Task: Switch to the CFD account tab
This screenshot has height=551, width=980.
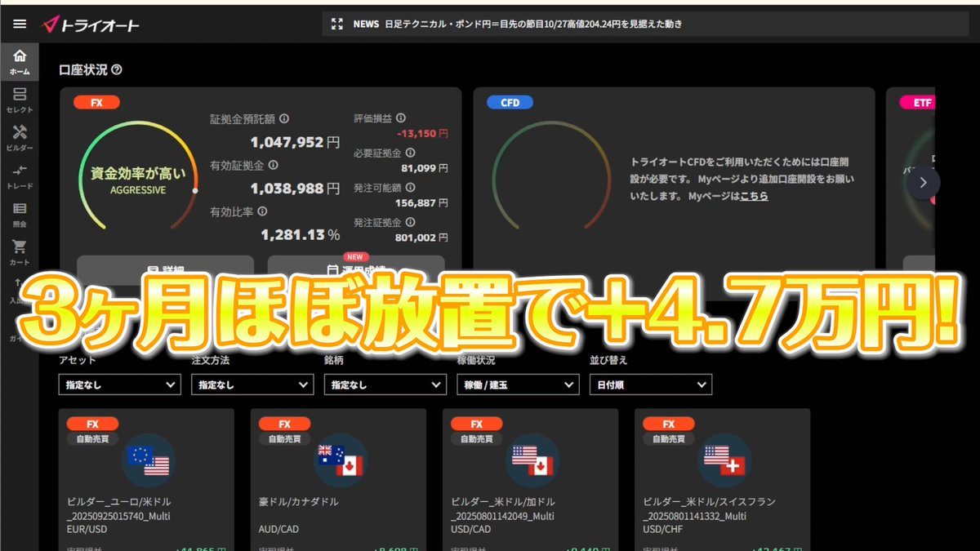Action: pyautogui.click(x=509, y=102)
